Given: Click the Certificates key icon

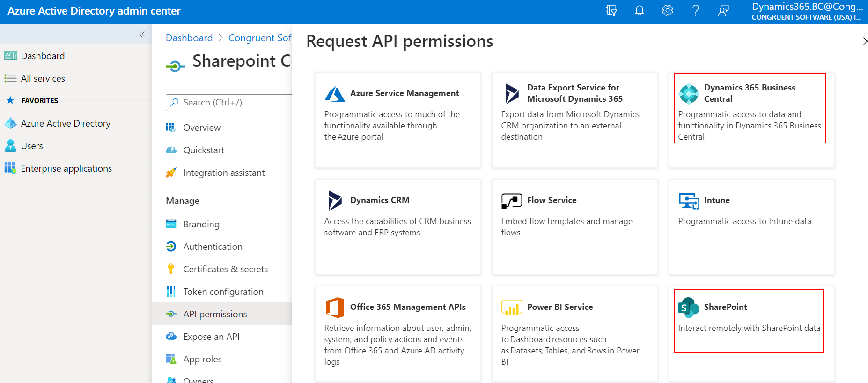Looking at the screenshot, I should pos(171,269).
